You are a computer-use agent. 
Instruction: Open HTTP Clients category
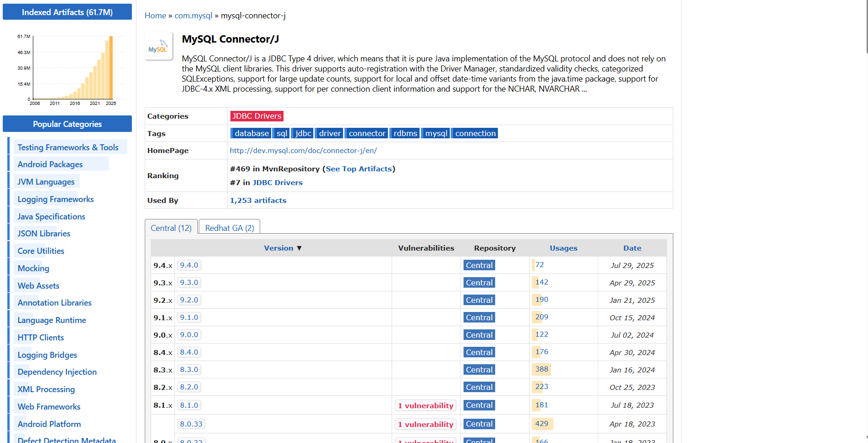[x=41, y=338]
